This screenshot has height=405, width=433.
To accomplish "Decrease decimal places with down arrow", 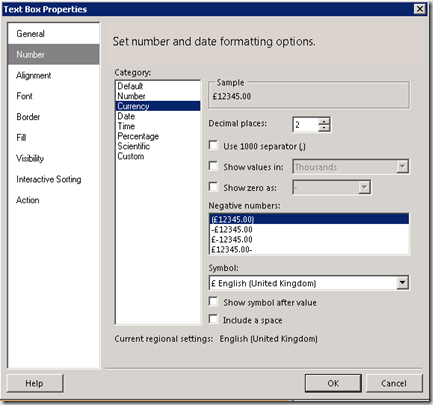I will point(324,128).
